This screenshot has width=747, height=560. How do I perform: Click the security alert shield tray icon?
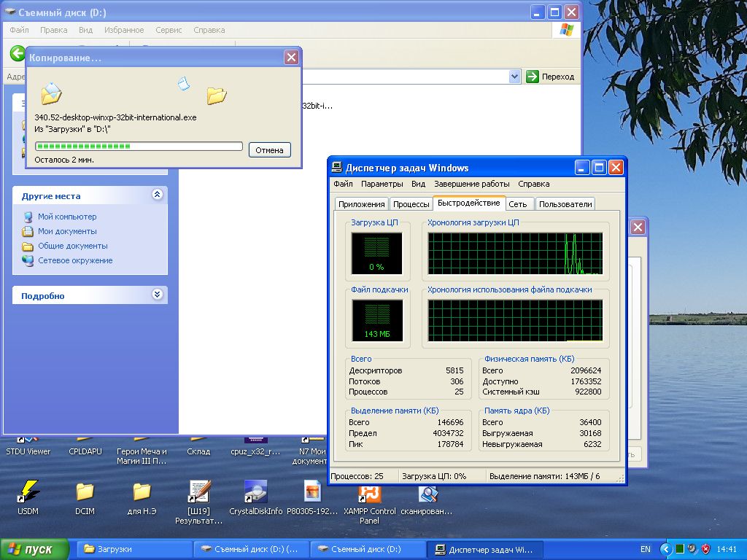tap(705, 549)
